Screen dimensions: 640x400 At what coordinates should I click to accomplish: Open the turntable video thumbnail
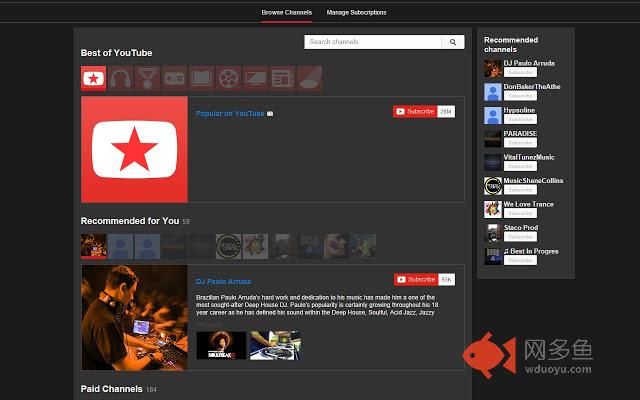click(x=275, y=345)
